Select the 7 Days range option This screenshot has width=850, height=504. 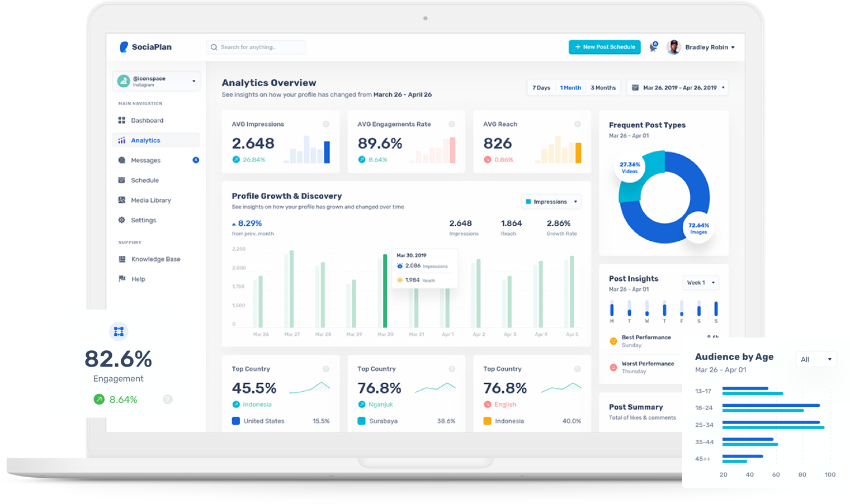pos(541,88)
